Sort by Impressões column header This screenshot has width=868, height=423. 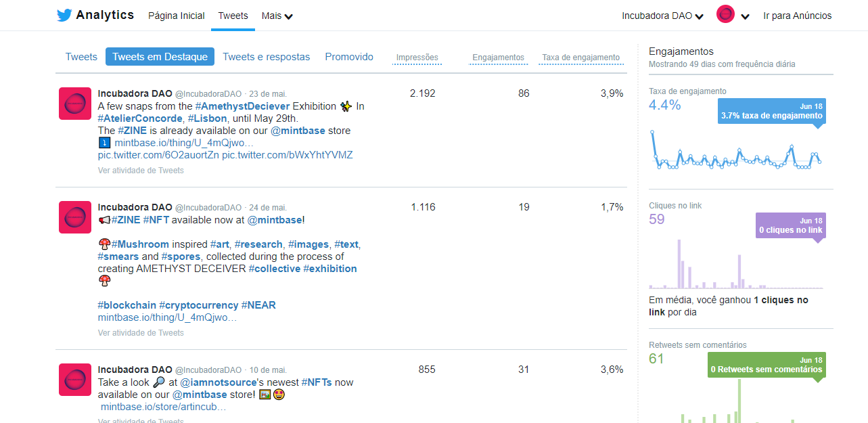pos(417,58)
